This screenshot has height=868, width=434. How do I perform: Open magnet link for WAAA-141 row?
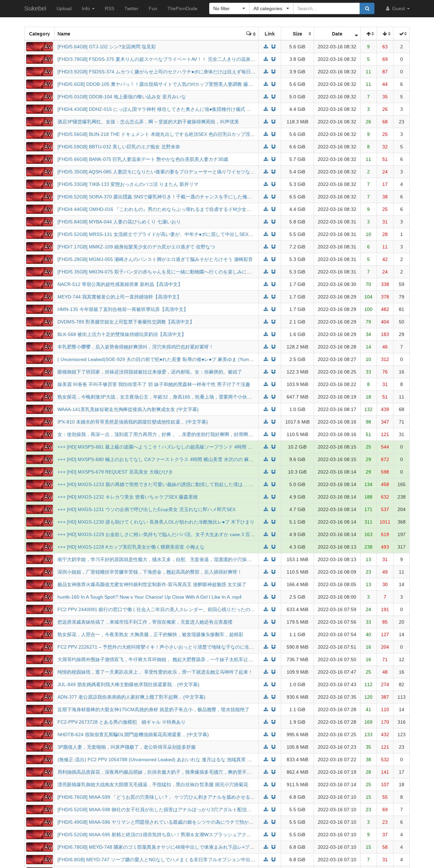tap(273, 409)
